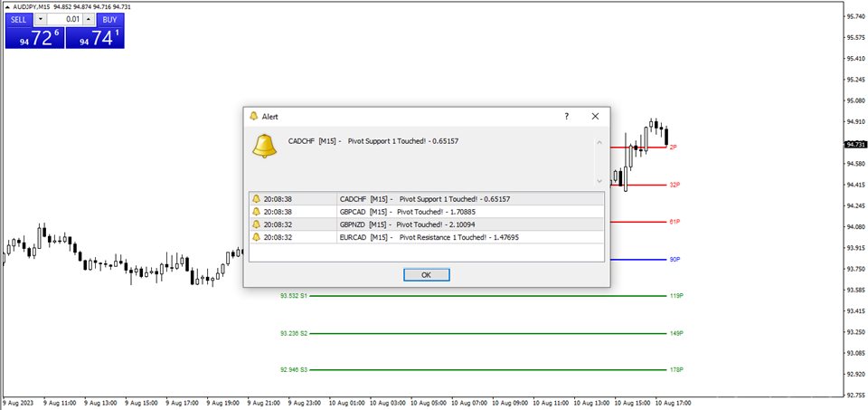
Task: Click the red 32P resistance label
Action: tap(675, 185)
